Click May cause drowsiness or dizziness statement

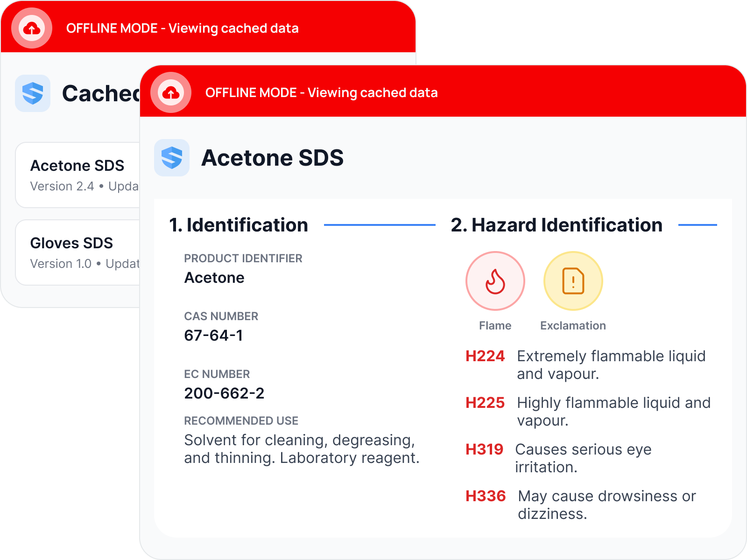pyautogui.click(x=606, y=505)
